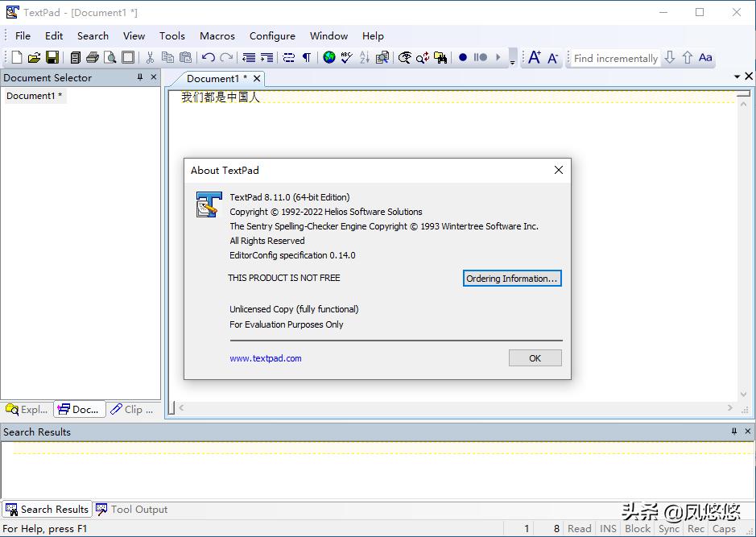Open the Search menu
The height and width of the screenshot is (537, 756).
click(x=93, y=36)
